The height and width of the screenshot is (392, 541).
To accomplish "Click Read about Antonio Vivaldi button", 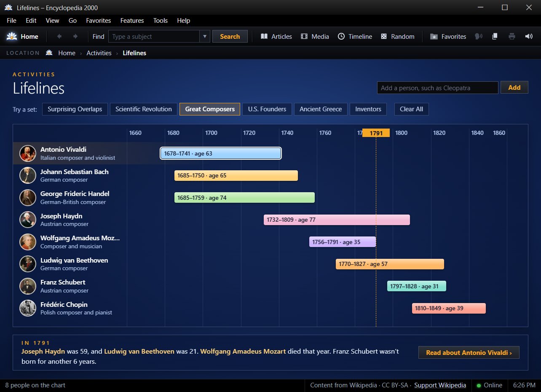I will pyautogui.click(x=469, y=353).
